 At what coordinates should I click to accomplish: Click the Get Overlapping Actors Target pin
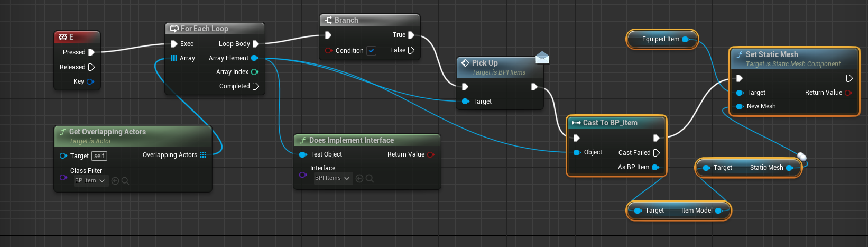click(63, 155)
